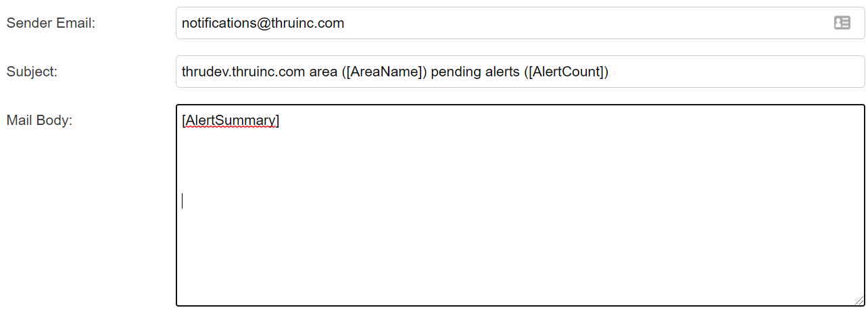868x312 pixels.
Task: Click the "Mail Body:" label
Action: [x=39, y=120]
